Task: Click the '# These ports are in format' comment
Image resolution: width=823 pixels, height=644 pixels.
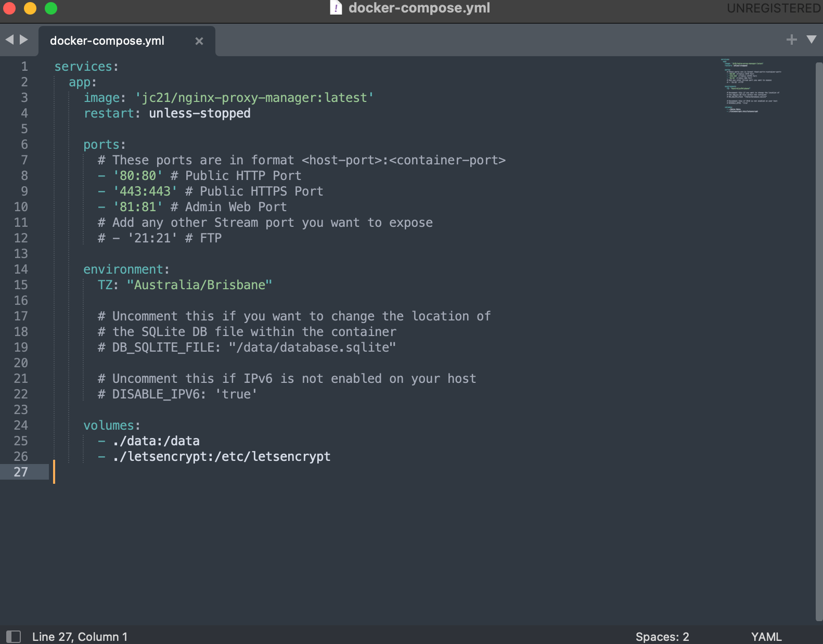Action: 302,160
